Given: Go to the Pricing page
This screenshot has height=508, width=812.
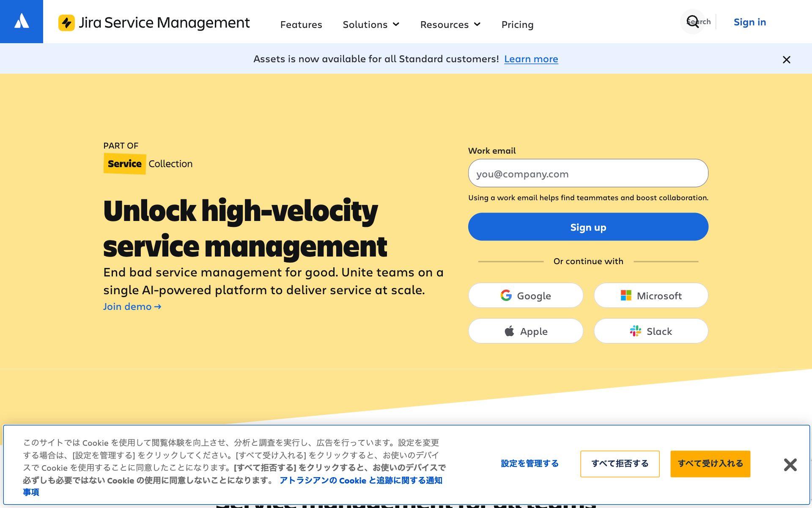Looking at the screenshot, I should 517,25.
